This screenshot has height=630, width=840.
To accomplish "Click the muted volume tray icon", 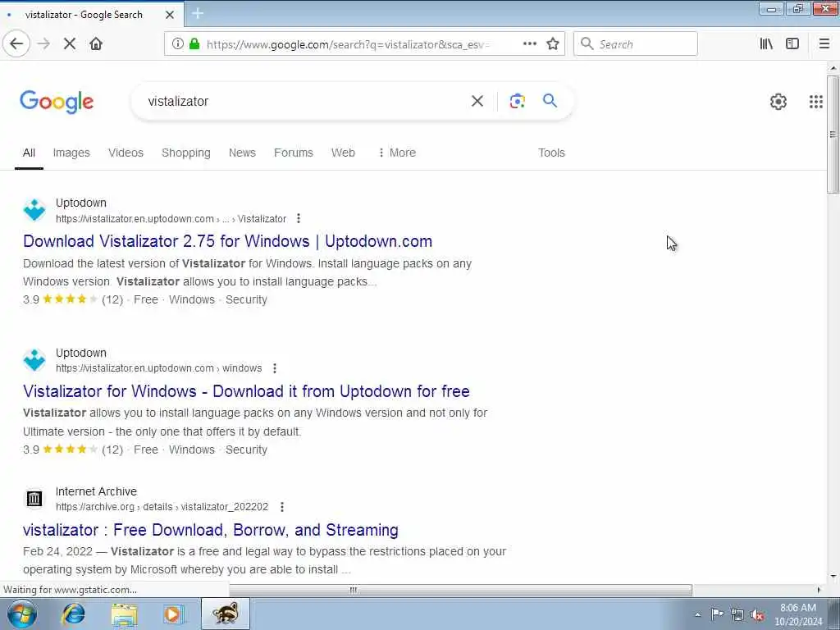I will coord(757,614).
